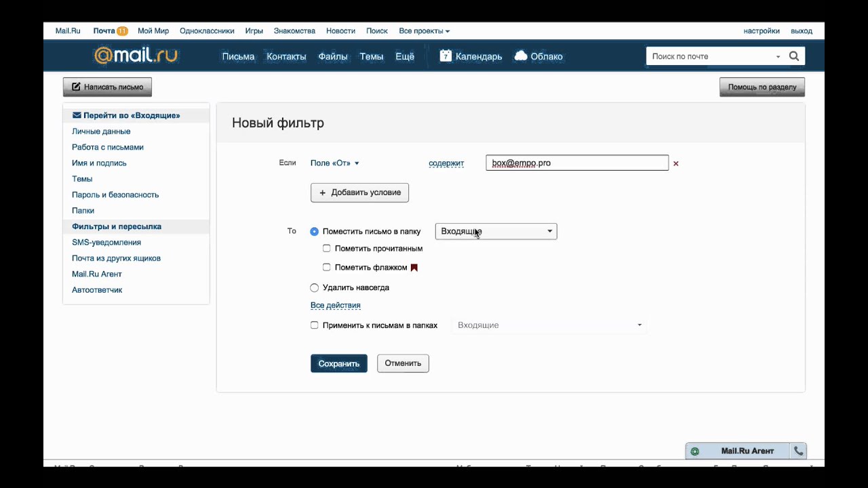Click Одноклассники in the top bar
868x488 pixels.
coord(207,31)
